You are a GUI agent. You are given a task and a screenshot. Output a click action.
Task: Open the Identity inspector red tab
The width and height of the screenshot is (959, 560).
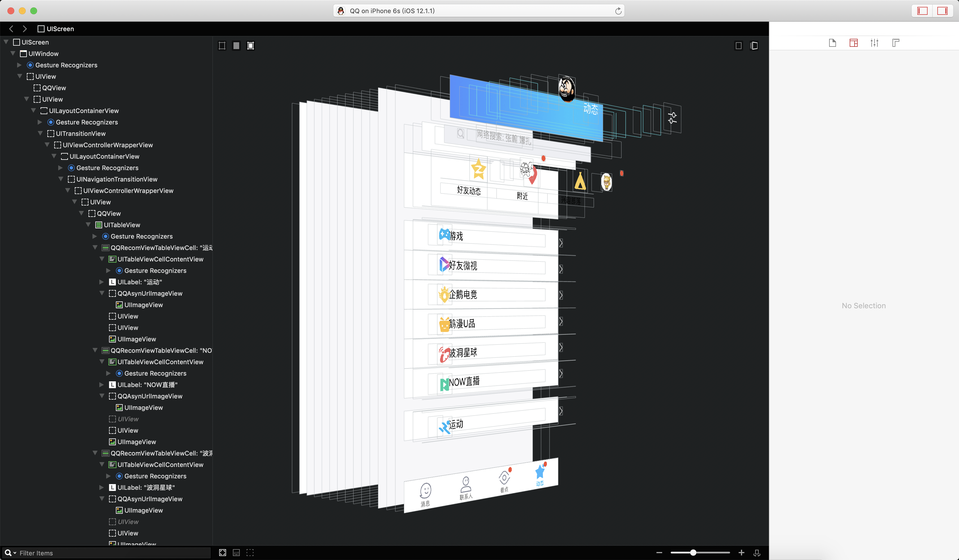[x=854, y=43]
